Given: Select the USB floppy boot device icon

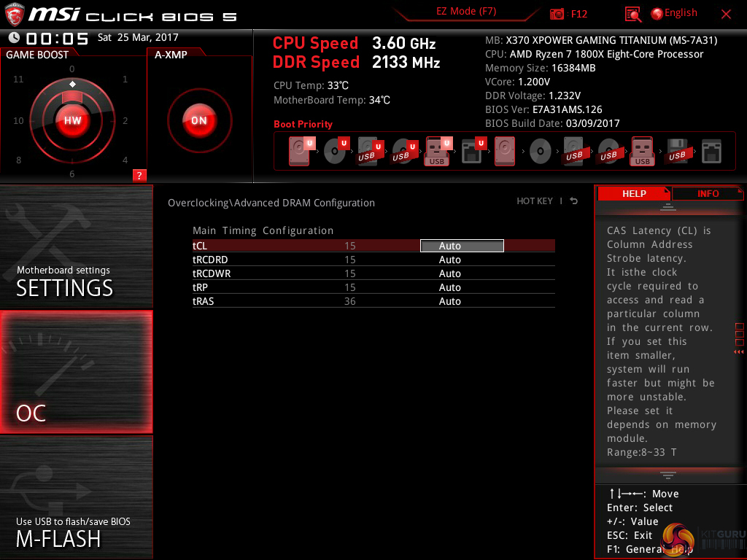Looking at the screenshot, I should tap(677, 151).
